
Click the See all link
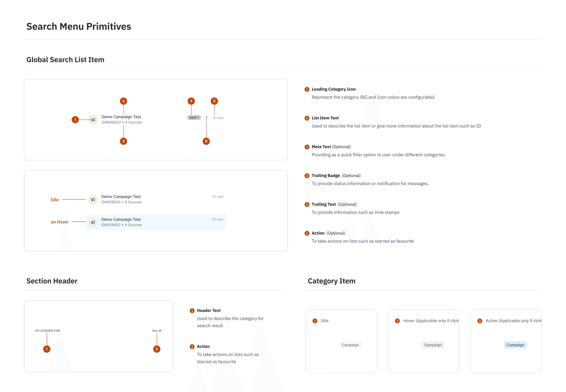click(x=157, y=331)
